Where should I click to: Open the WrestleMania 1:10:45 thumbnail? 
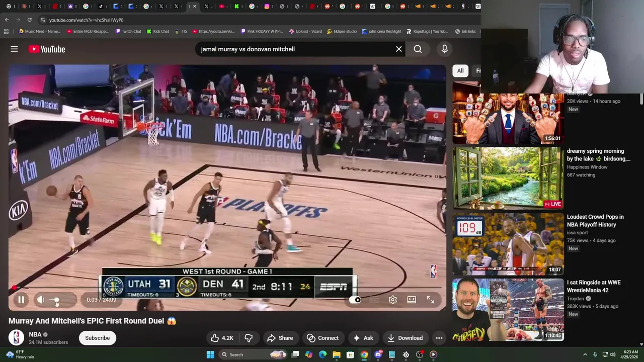(x=508, y=310)
